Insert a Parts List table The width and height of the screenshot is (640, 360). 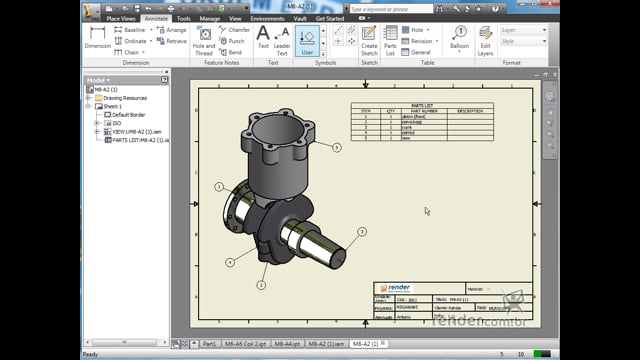click(390, 41)
